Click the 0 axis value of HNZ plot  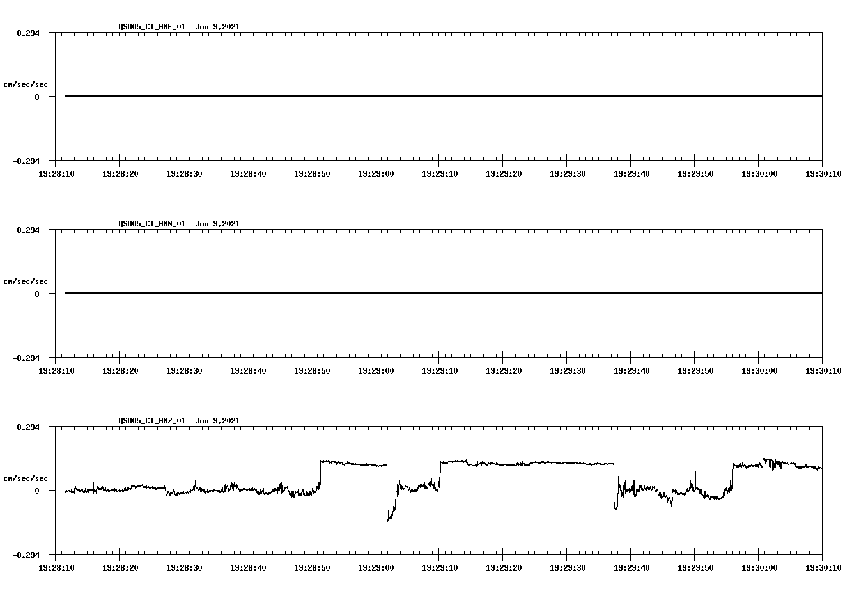click(x=37, y=491)
